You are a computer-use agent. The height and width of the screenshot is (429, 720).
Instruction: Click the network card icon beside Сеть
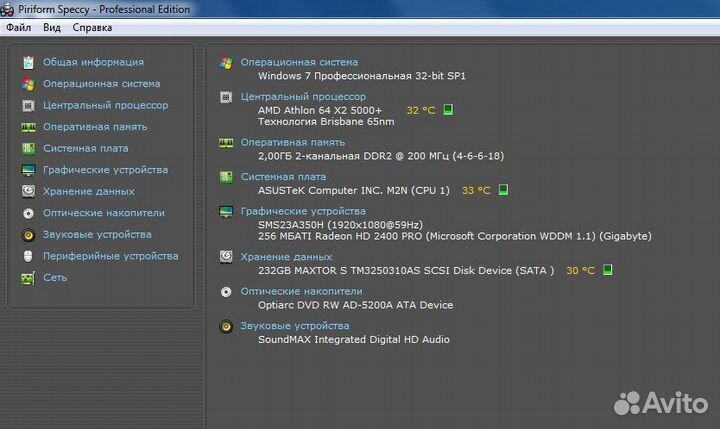(28, 278)
